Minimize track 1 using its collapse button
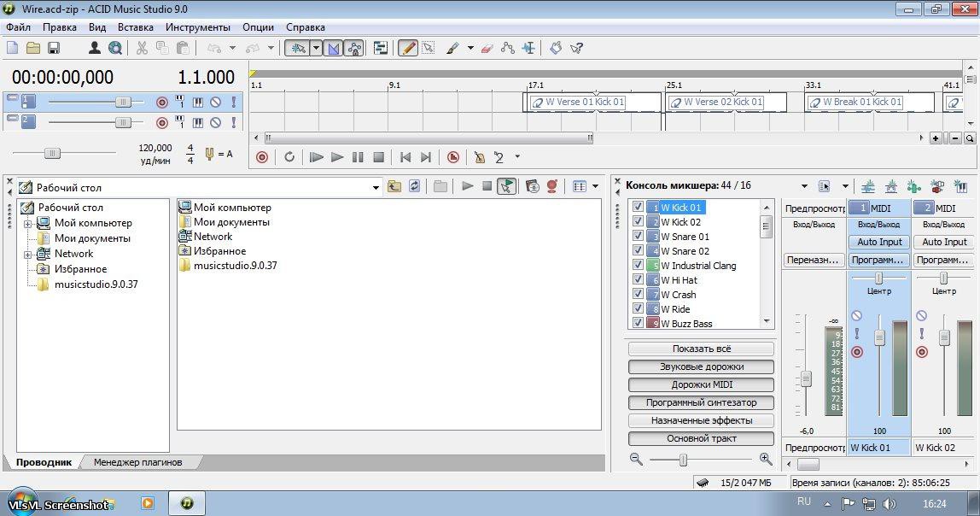980x516 pixels. pos(12,97)
